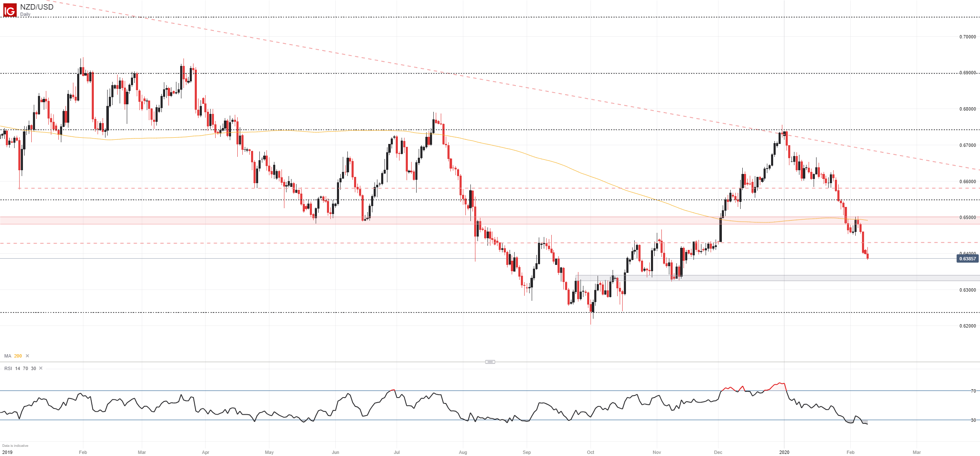Remove the RSI indicator
The height and width of the screenshot is (456, 980).
(x=41, y=368)
